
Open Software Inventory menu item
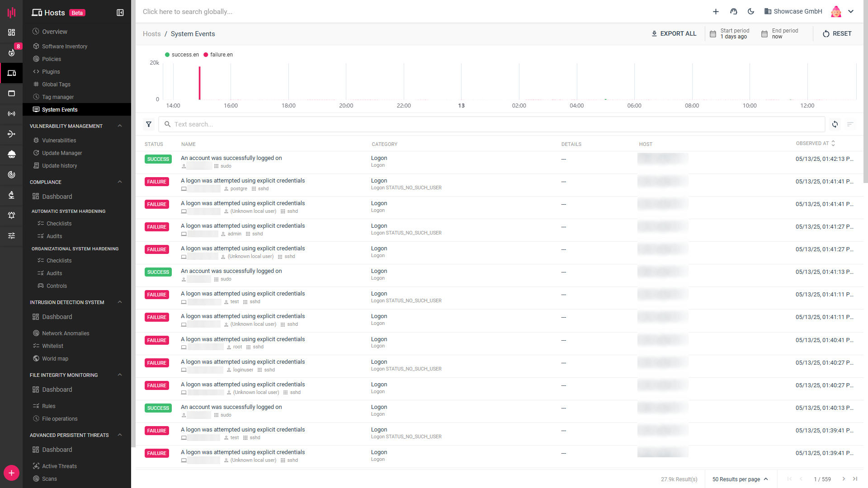tap(65, 47)
